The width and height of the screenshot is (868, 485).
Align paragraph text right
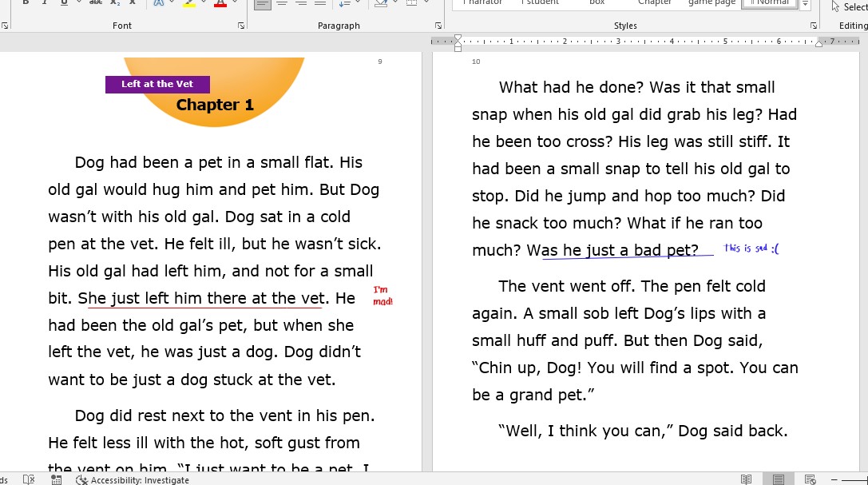click(301, 4)
